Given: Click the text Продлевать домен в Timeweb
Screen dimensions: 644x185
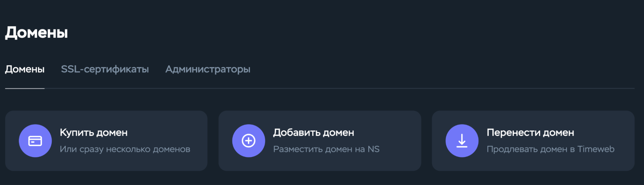Looking at the screenshot, I should [550, 149].
